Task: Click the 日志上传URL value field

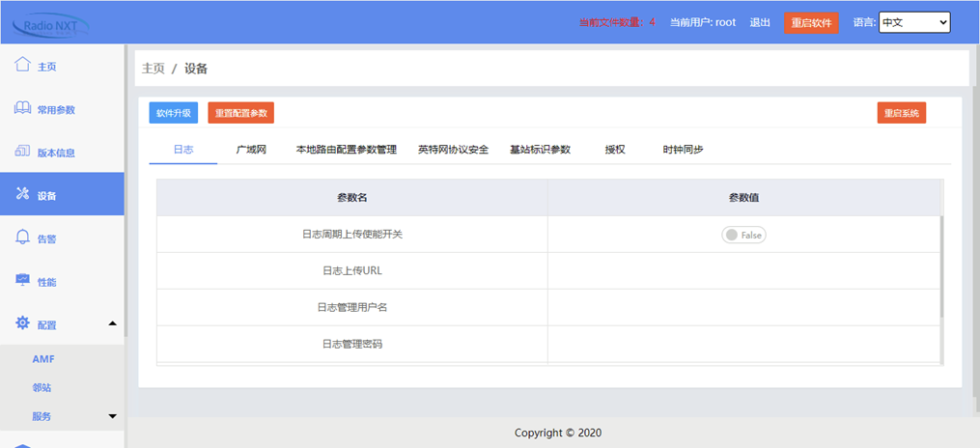Action: pos(743,271)
